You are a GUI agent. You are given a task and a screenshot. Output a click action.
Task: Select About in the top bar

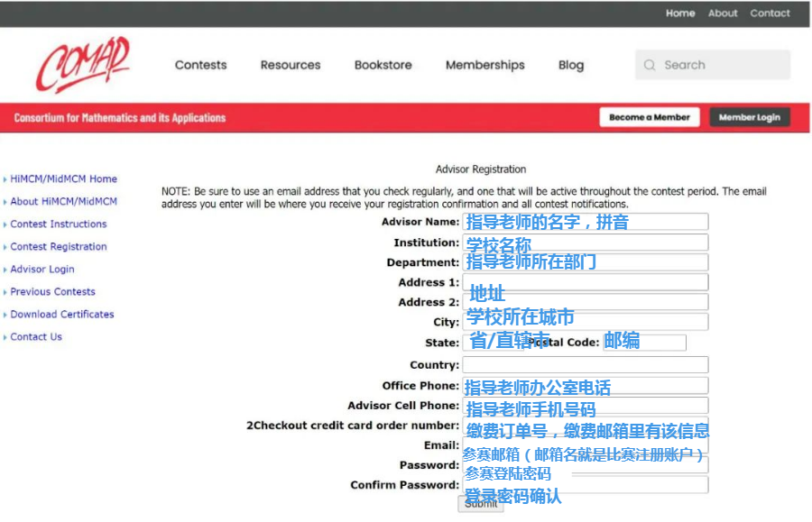point(723,13)
